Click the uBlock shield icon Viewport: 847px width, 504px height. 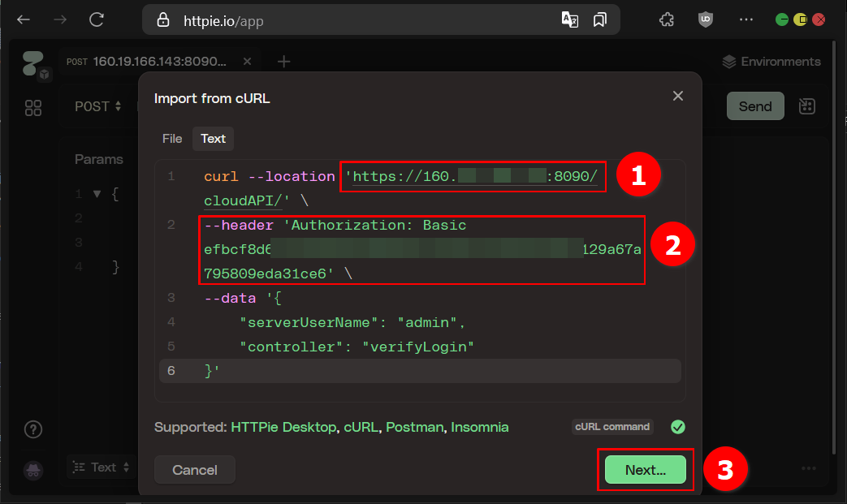tap(706, 20)
